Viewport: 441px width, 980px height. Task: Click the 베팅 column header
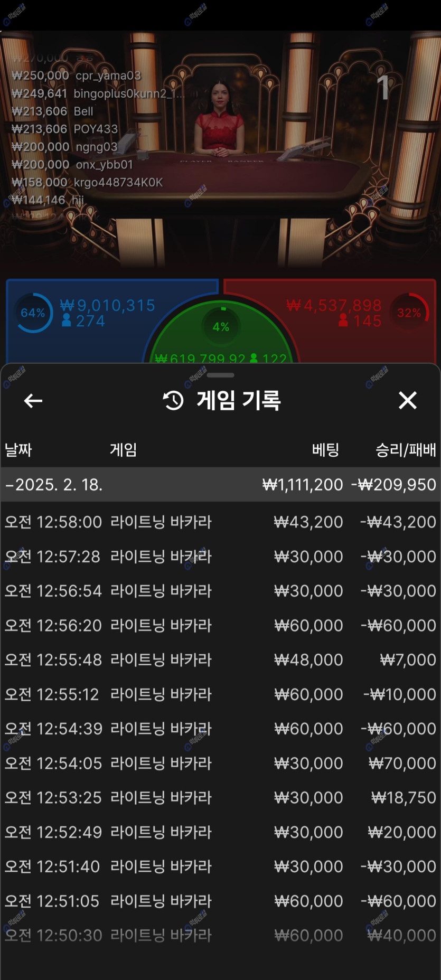325,450
